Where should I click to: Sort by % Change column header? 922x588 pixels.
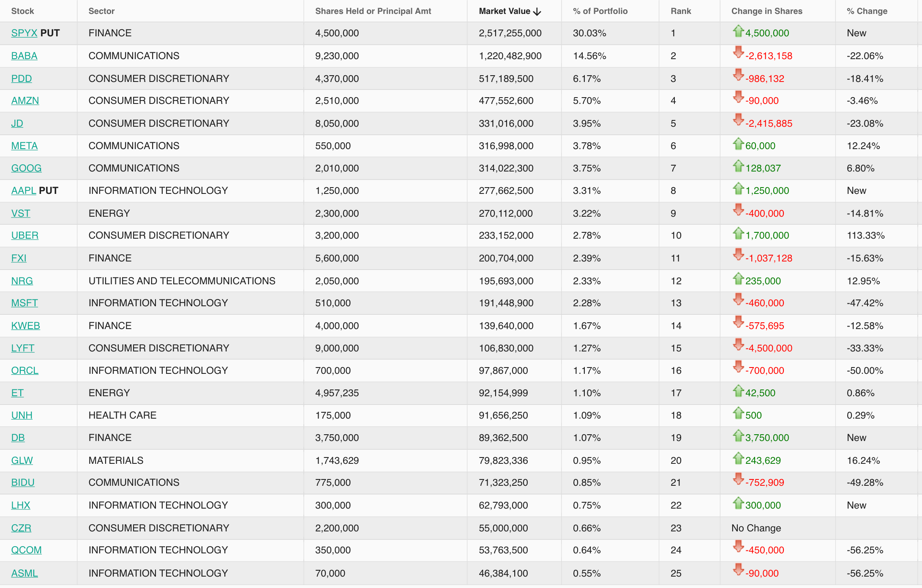(867, 11)
